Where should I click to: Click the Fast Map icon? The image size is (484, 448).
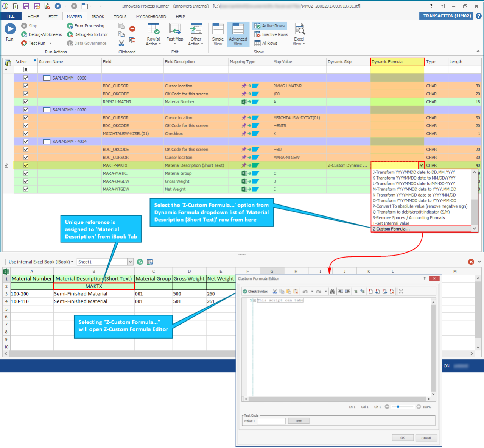(174, 30)
